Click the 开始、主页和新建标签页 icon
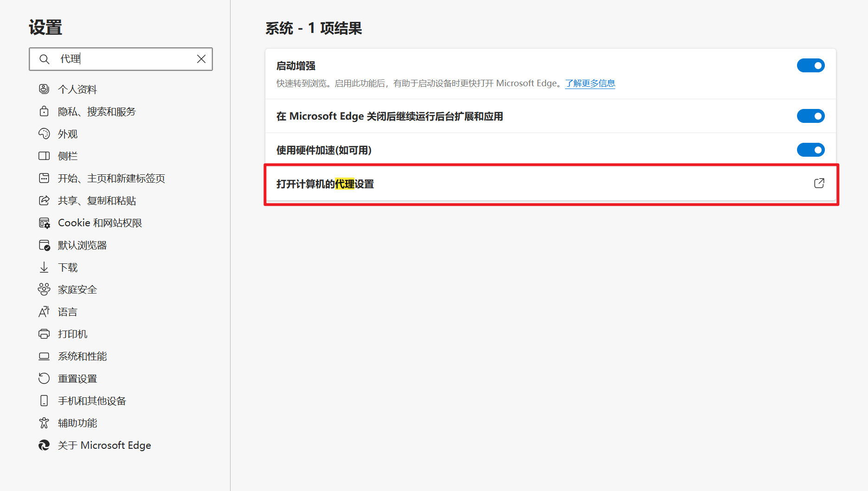Viewport: 868px width, 491px height. tap(44, 178)
